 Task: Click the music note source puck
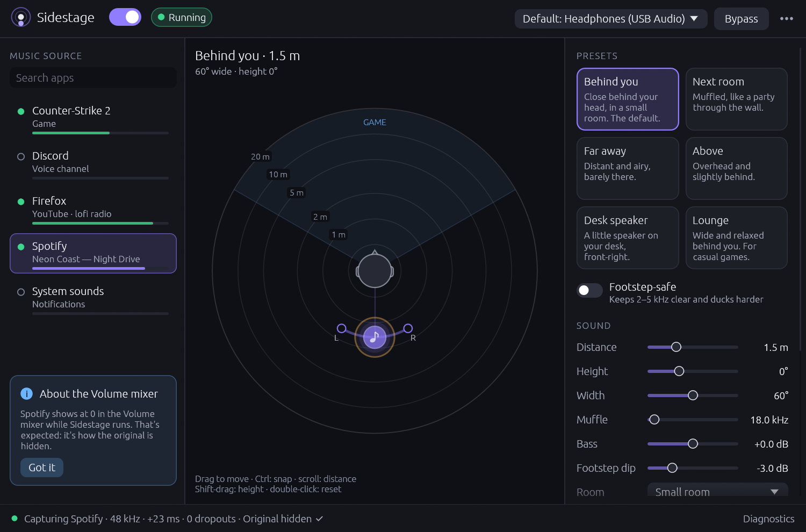click(x=375, y=337)
